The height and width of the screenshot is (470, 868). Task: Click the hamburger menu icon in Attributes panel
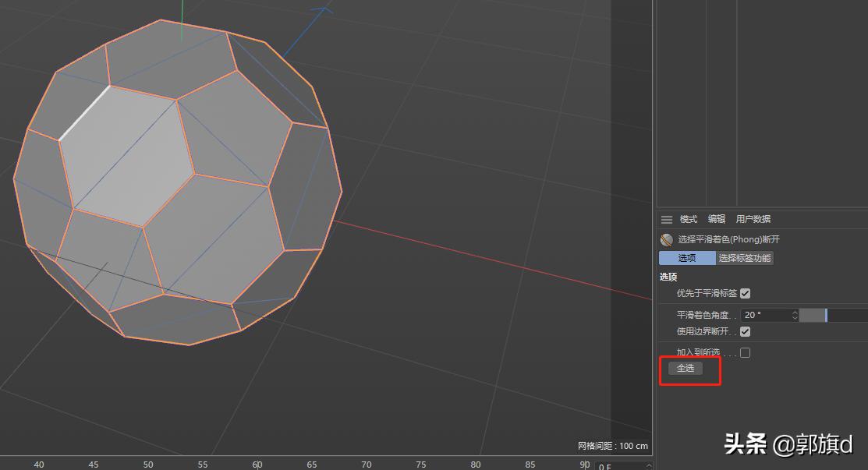click(667, 219)
